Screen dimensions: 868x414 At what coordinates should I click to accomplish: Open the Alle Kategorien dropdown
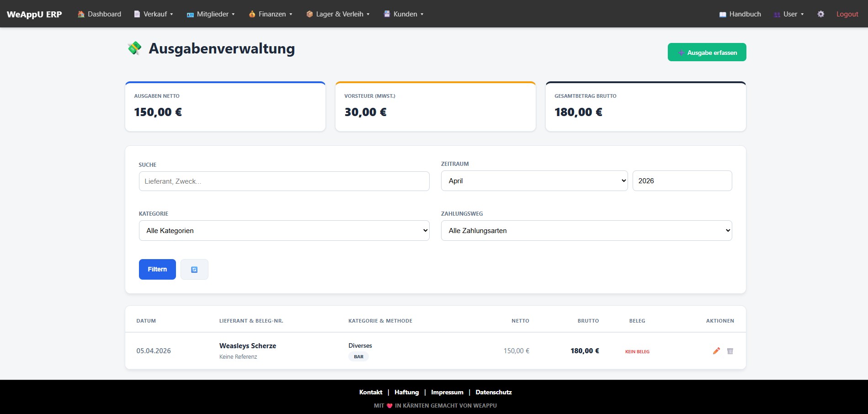pos(284,230)
